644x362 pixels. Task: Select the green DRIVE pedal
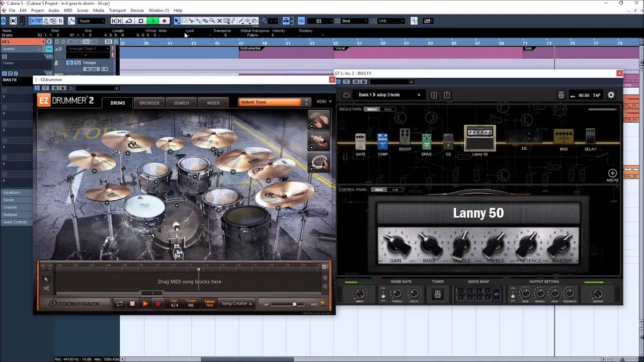[x=426, y=142]
